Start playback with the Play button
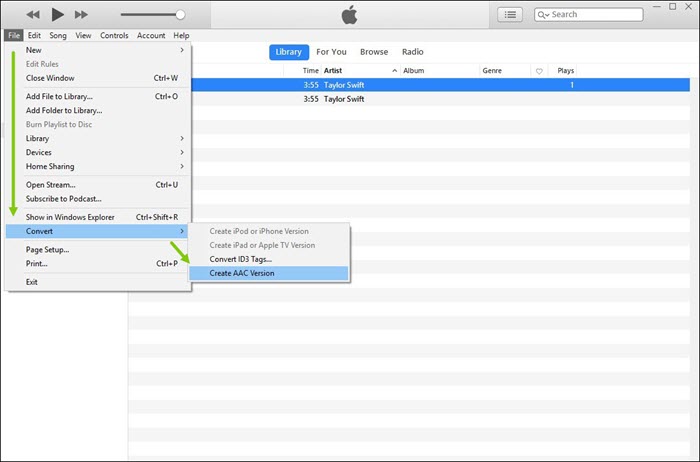Screen dimensions: 700x462 click(x=57, y=14)
